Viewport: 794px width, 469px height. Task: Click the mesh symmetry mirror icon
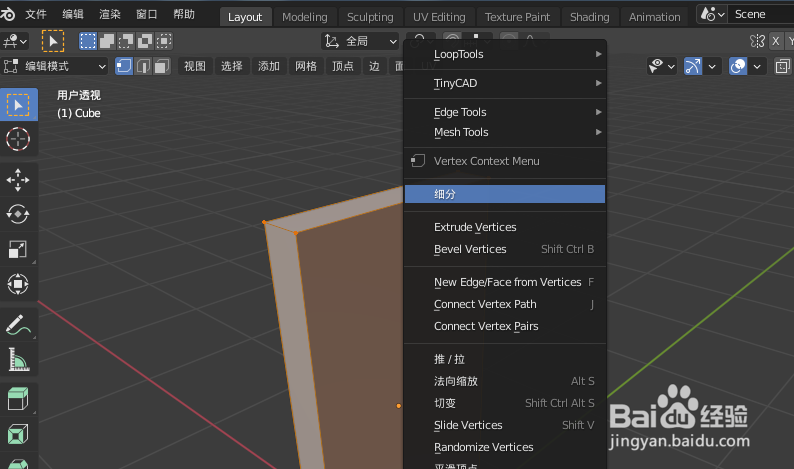pyautogui.click(x=757, y=41)
